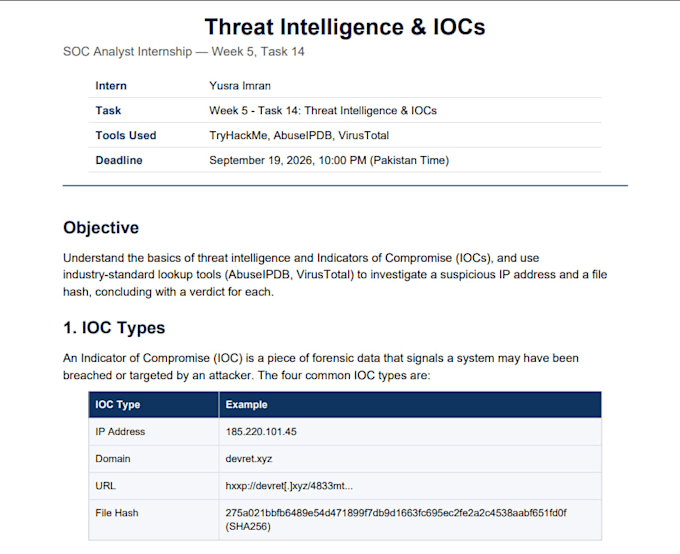Click TryHackMe, AbuseIPDB, VirusTotal text
This screenshot has width=680, height=554.
[299, 135]
